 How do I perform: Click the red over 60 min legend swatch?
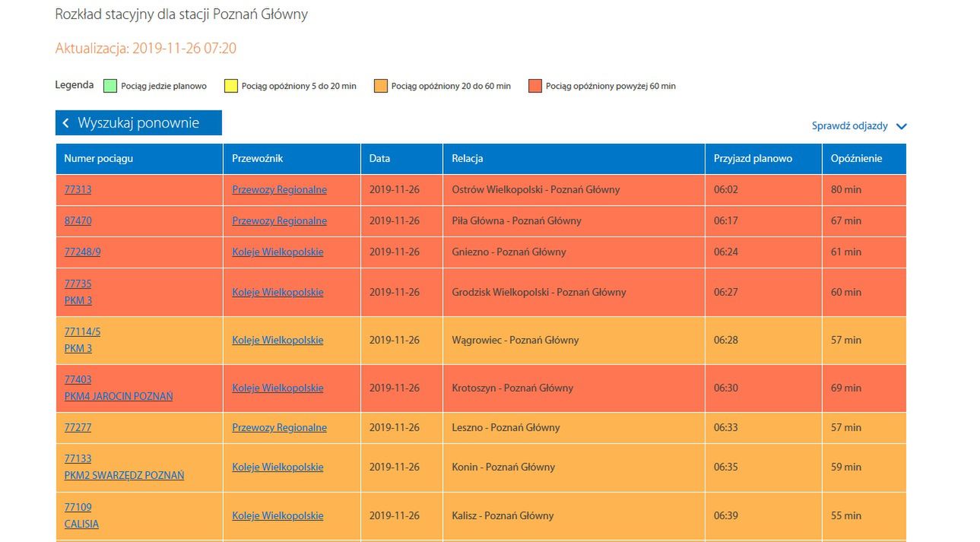(534, 86)
